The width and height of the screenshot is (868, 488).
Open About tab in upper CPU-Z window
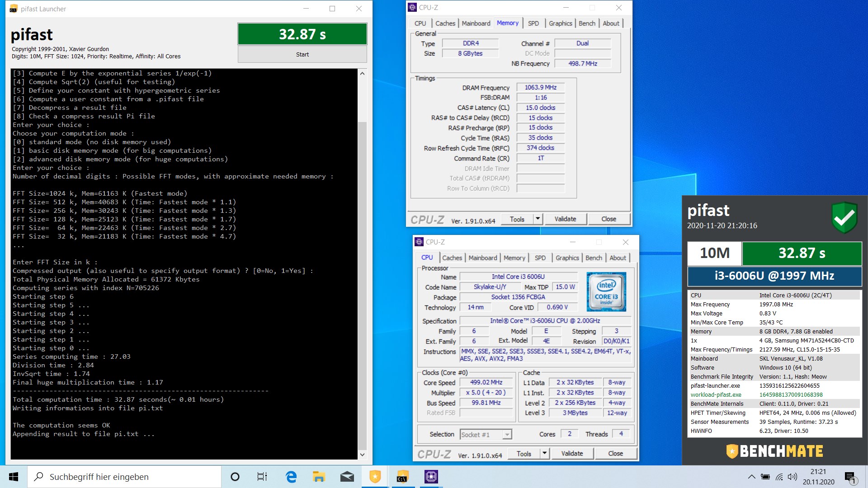tap(611, 23)
